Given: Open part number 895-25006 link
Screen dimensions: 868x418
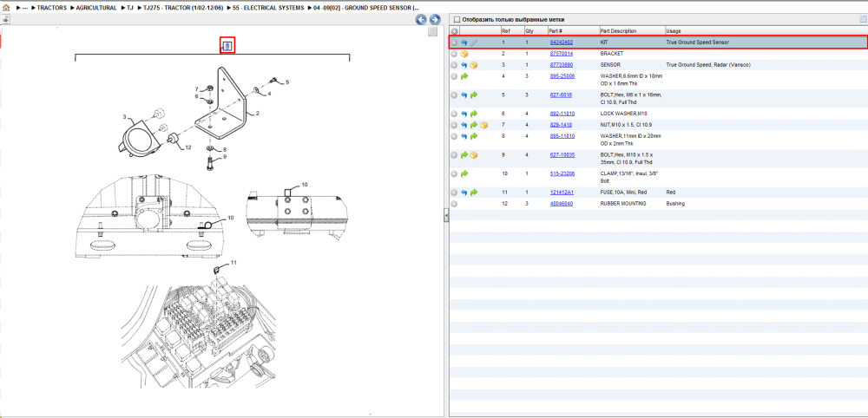Looking at the screenshot, I should click(x=562, y=75).
